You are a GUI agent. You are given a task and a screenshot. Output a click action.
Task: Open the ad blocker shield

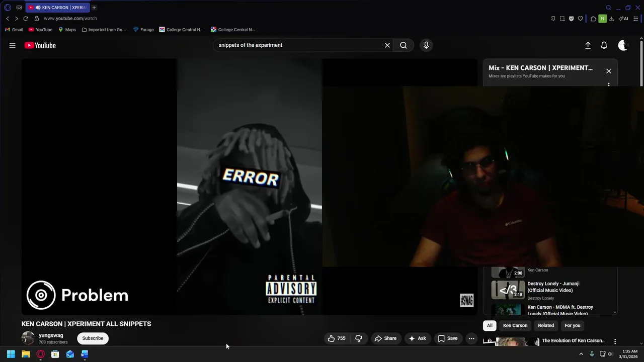[x=571, y=19]
